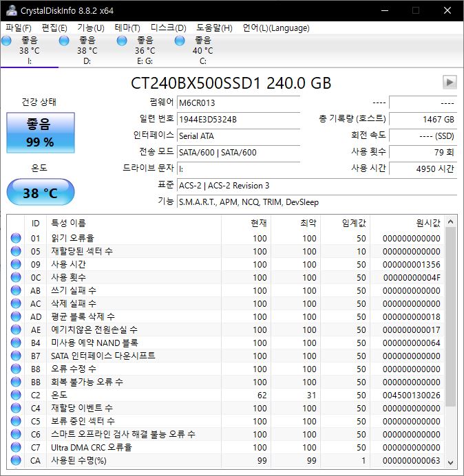464x476 pixels.
Task: Click status orb for ID CA 사용된 수명(%)
Action: coord(16,460)
